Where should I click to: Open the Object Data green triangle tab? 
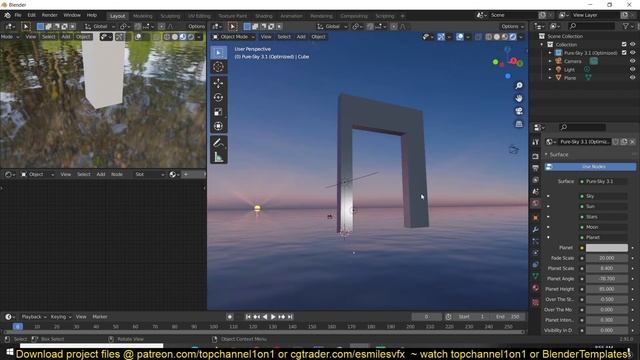(x=536, y=276)
